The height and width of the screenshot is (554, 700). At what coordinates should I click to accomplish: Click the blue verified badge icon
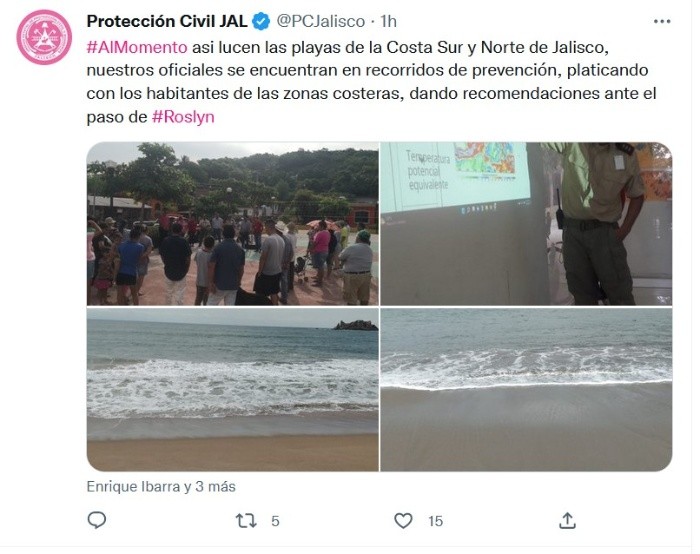[261, 21]
